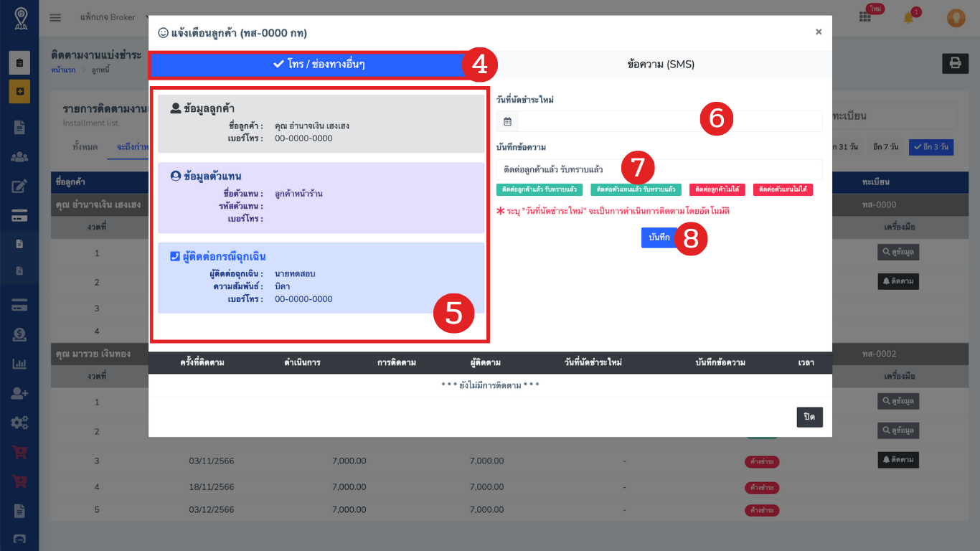This screenshot has width=980, height=551.
Task: Click ติดตาม for installment 2 of ทส-0000
Action: click(x=898, y=281)
